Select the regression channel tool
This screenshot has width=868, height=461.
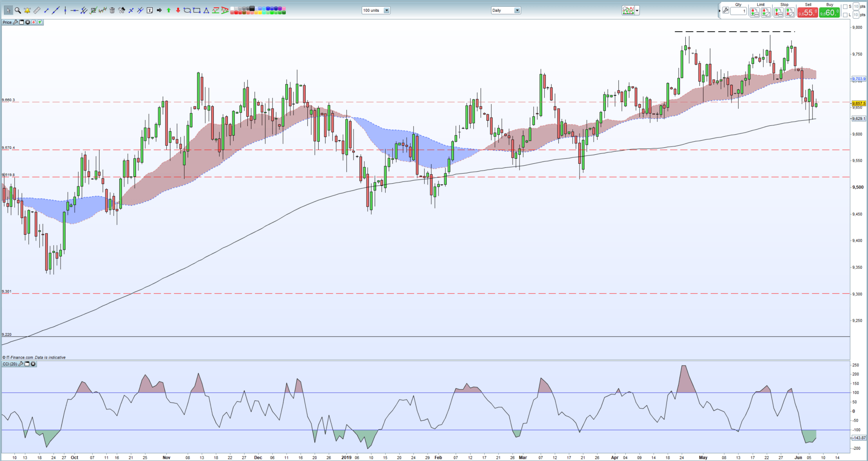103,10
